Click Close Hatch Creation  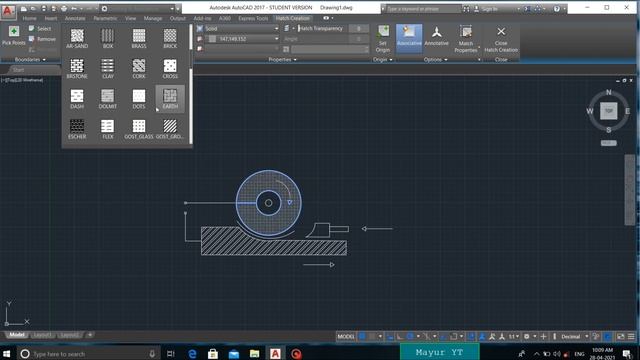point(501,39)
